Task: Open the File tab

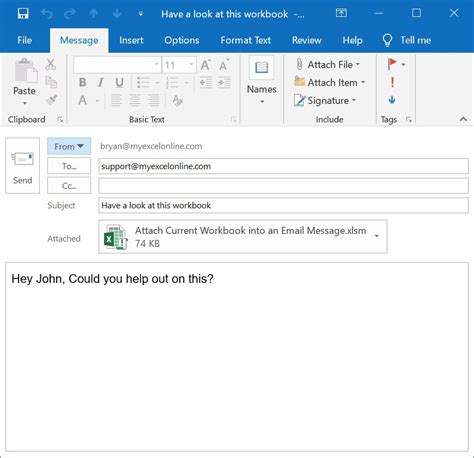Action: 24,40
